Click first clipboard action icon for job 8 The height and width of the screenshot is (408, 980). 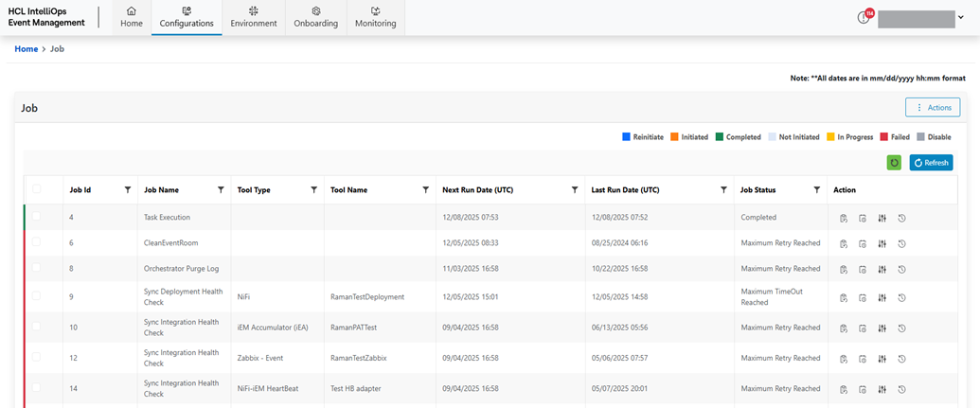[842, 269]
